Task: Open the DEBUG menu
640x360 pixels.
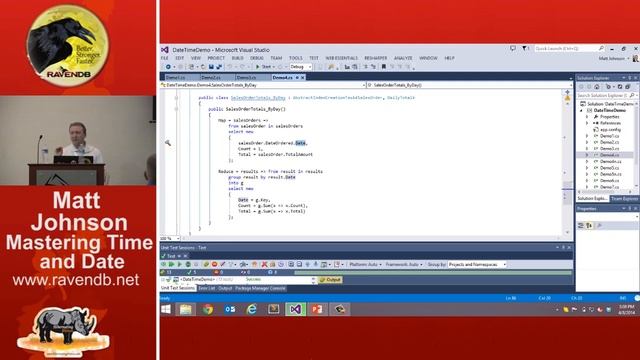Action: (257, 58)
